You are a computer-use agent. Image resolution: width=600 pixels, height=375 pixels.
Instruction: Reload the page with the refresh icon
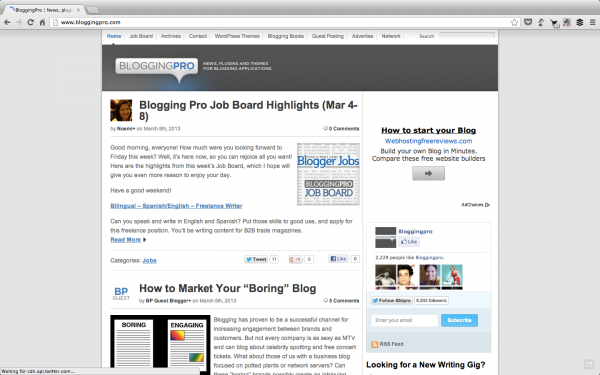31,23
